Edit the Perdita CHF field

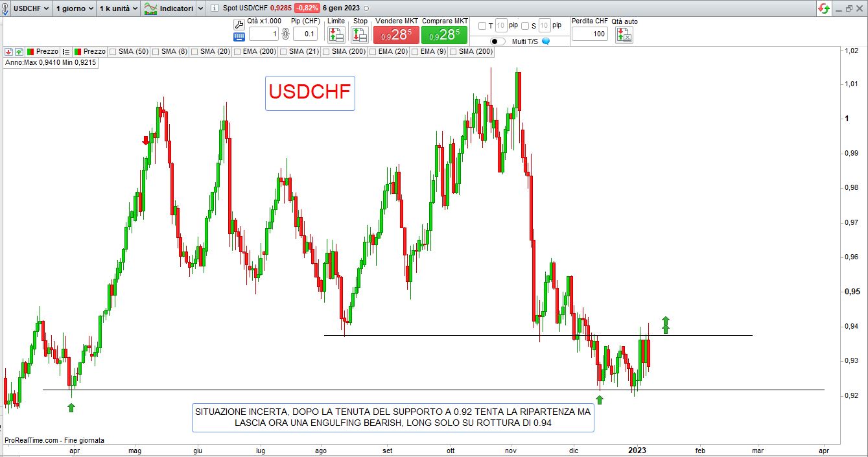(x=590, y=34)
